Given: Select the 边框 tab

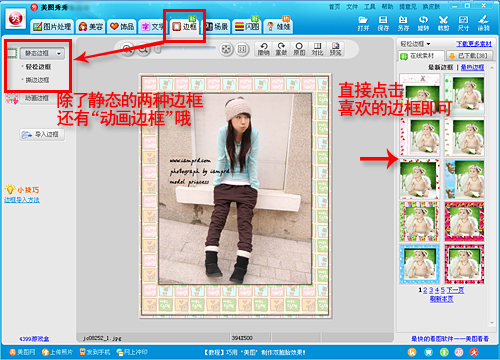Looking at the screenshot, I should click(x=185, y=27).
